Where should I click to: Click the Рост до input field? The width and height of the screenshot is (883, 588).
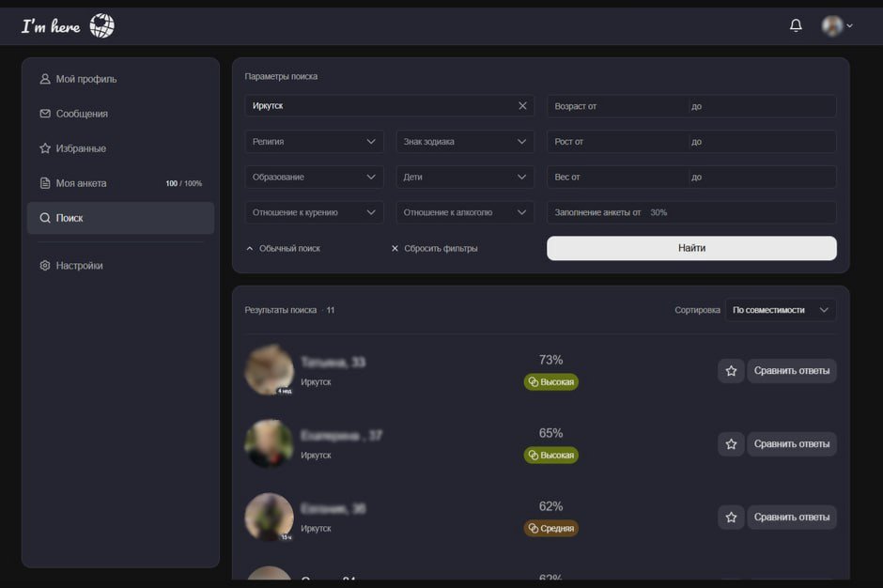coord(763,142)
